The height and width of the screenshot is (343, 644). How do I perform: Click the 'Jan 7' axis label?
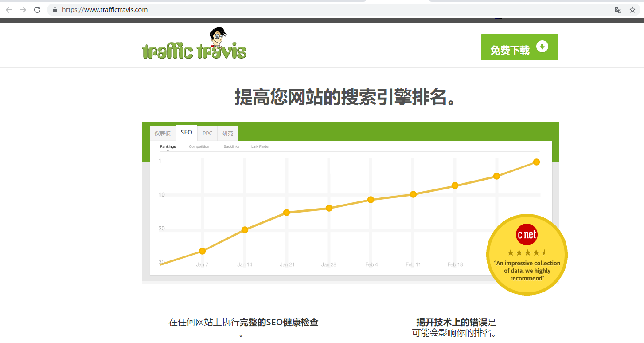[202, 264]
